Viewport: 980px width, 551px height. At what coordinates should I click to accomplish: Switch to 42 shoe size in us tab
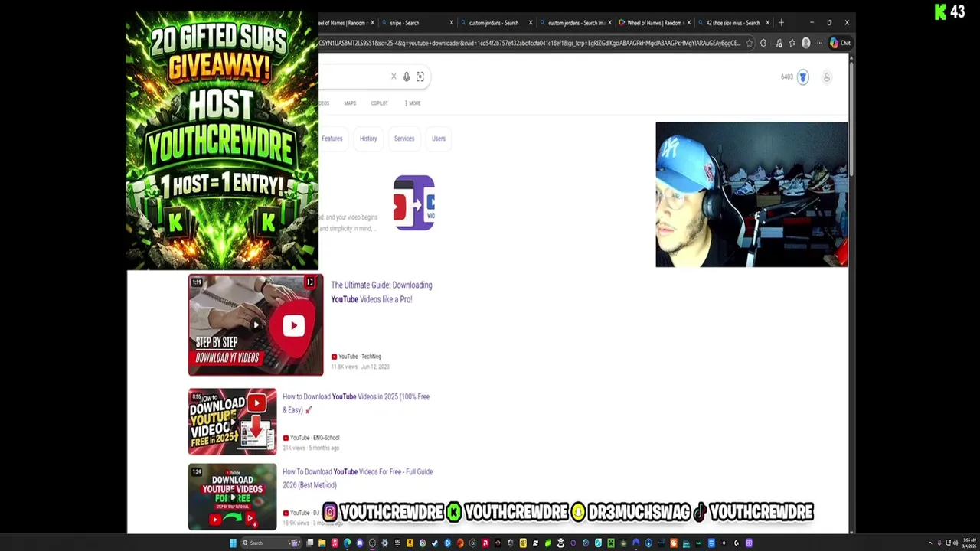click(735, 23)
